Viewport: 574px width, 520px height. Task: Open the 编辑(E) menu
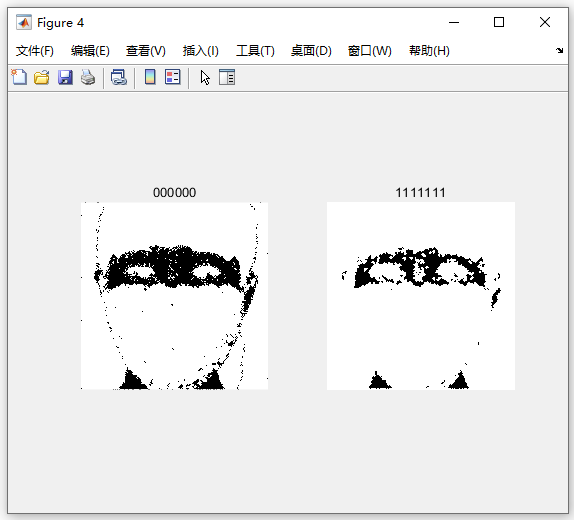[90, 51]
